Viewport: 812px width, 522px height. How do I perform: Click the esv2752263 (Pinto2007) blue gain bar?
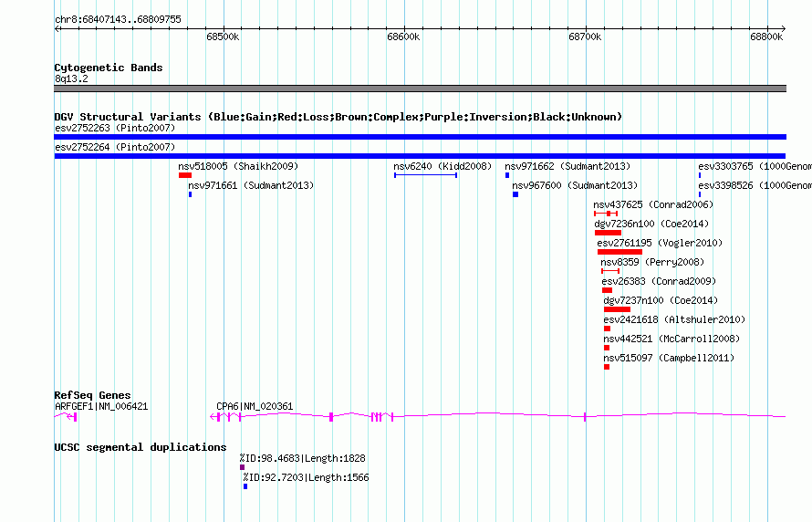coord(420,137)
